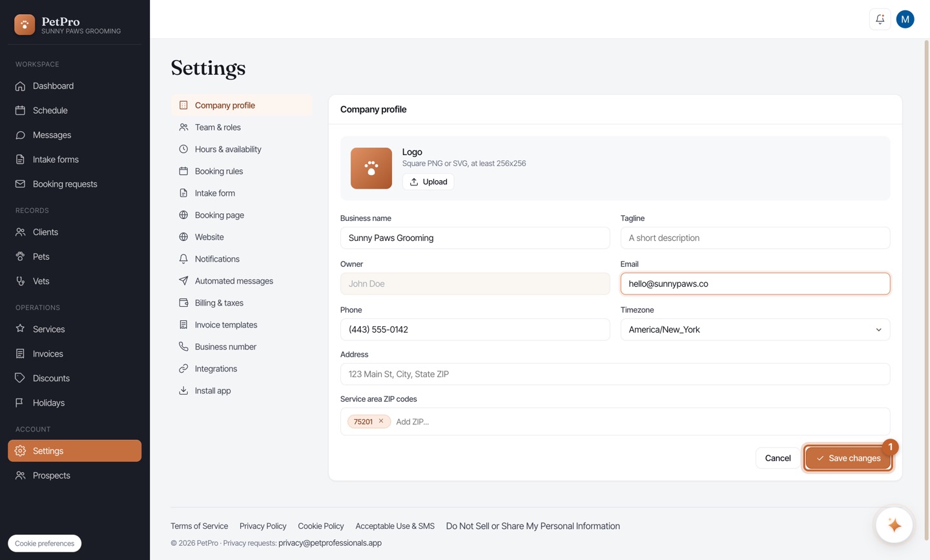Open the Clients records

coord(75,232)
